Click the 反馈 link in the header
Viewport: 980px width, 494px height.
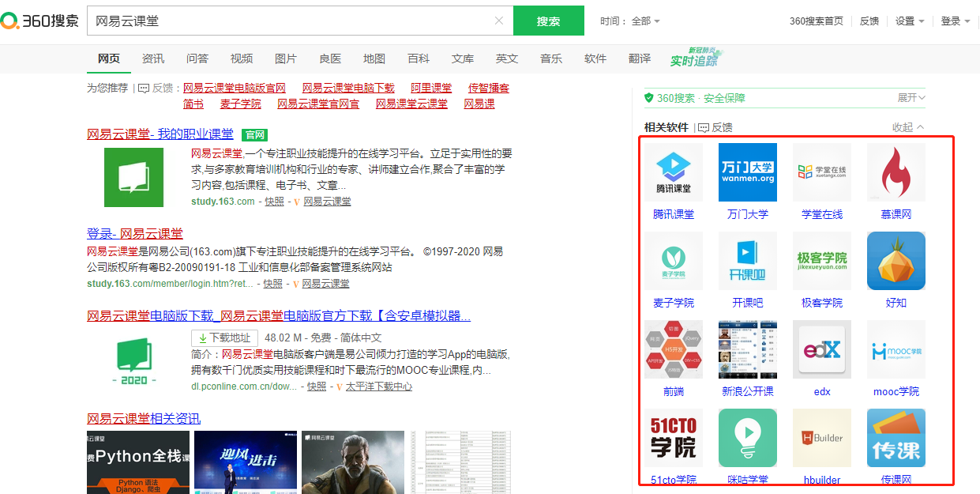869,21
